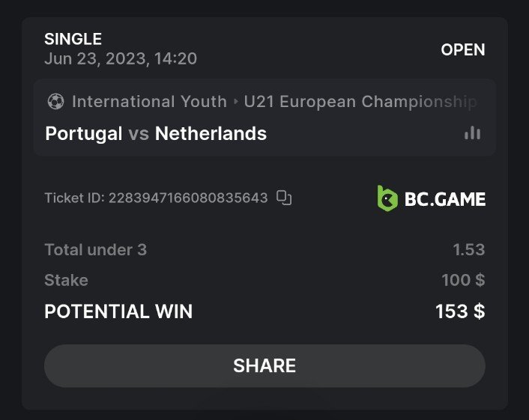Click the breadcrumb arrow before U21 European Championship
Screen dimensions: 529x420
(x=235, y=101)
